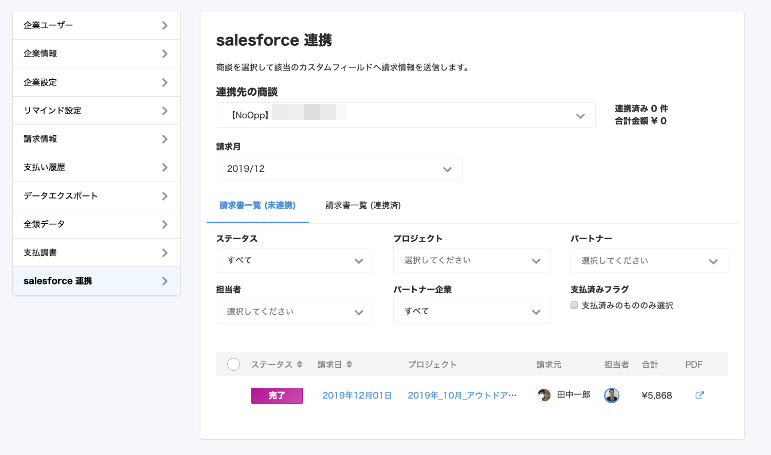Click the ¥5,868 total amount
Image resolution: width=771 pixels, height=455 pixels.
(657, 395)
